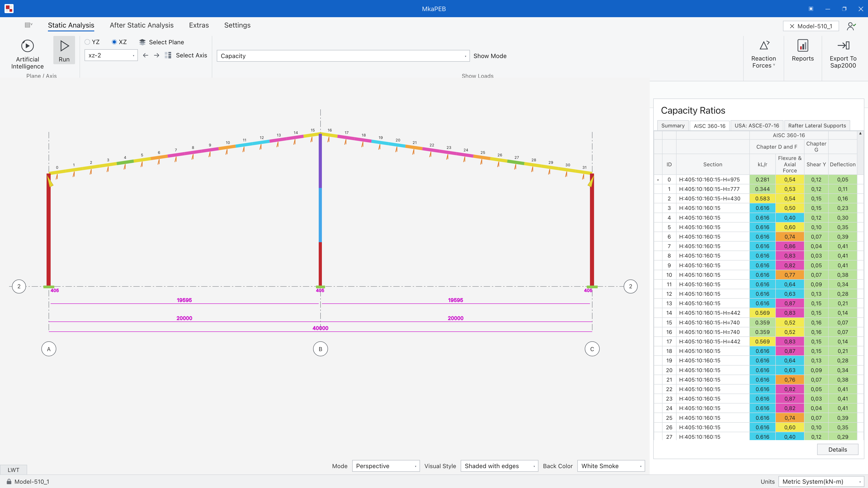The width and height of the screenshot is (868, 488).
Task: Go to the next plane with the right arrow
Action: [x=157, y=55]
